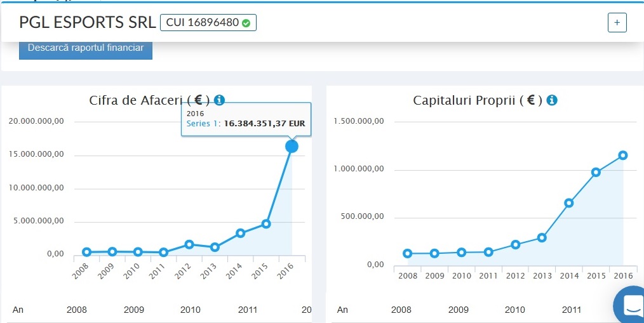The image size is (644, 323).
Task: Select 2011 data point in Cifra de Afaceri chart
Action: 163,253
